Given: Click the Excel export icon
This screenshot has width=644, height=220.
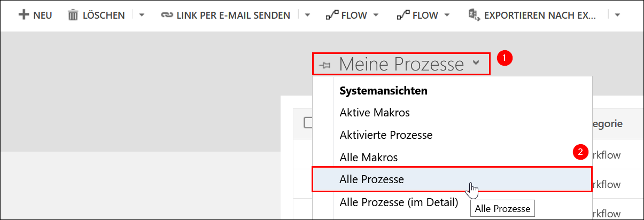Looking at the screenshot, I should pos(473,14).
